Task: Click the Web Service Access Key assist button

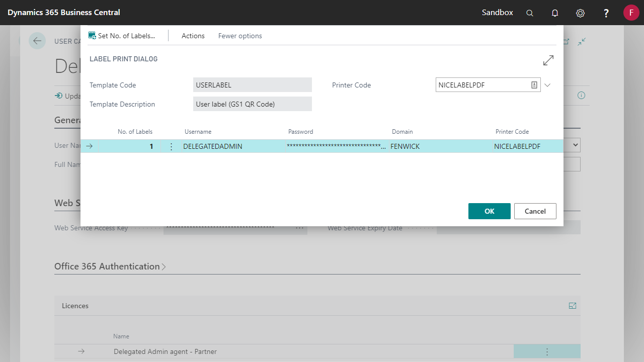Action: 300,228
